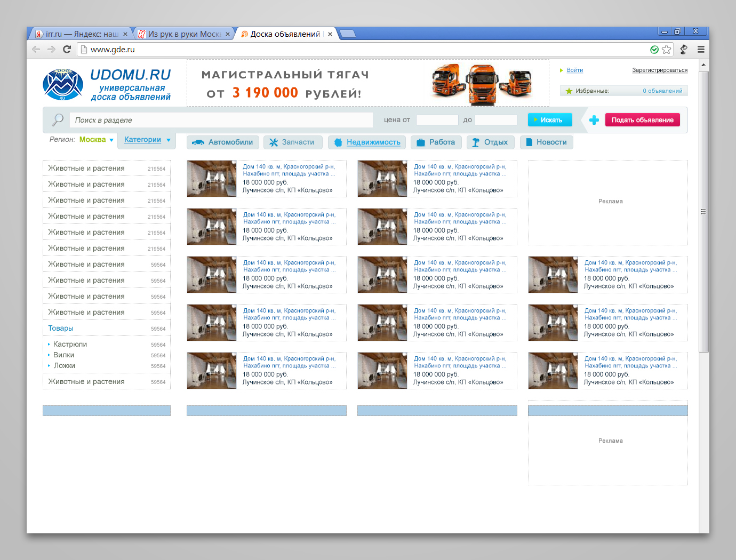Viewport: 736px width, 560px height.
Task: Switch to the irr.ru Яндекс tab
Action: coord(79,34)
